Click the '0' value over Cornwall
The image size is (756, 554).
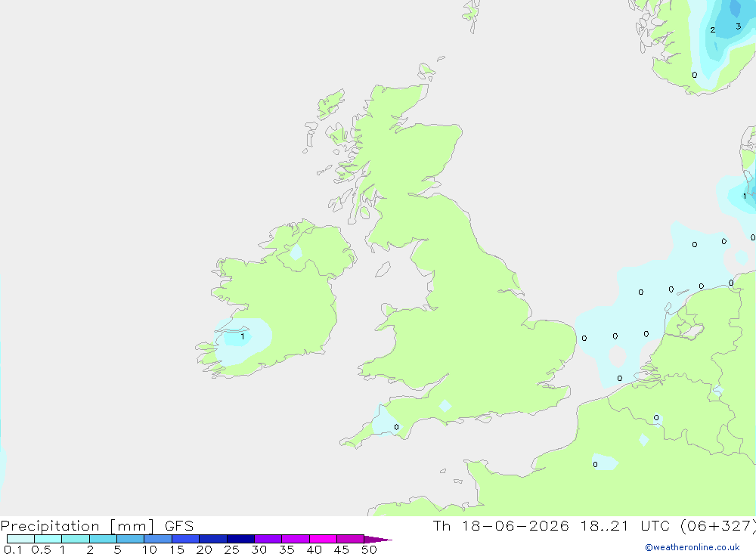coord(396,427)
